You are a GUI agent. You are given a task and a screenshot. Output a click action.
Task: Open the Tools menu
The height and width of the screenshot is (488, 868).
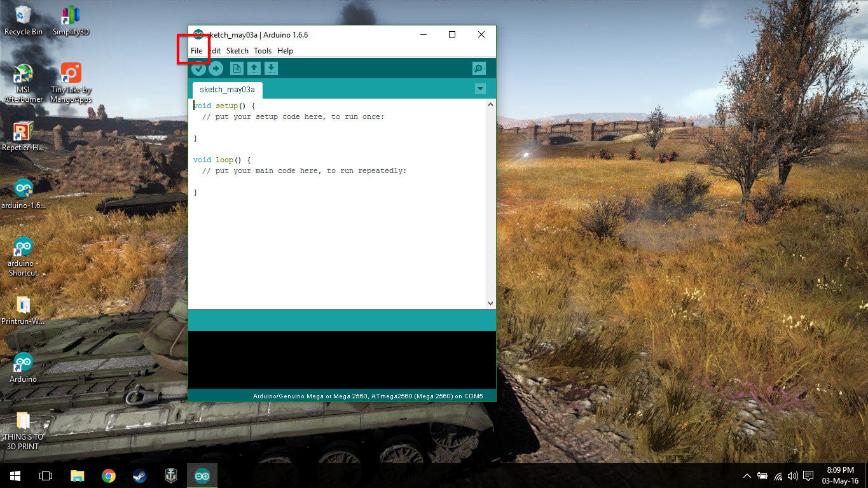[x=263, y=51]
